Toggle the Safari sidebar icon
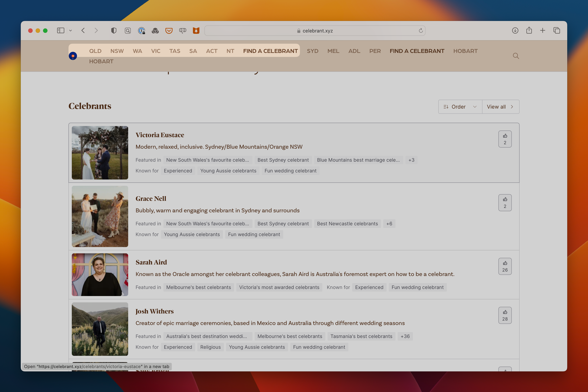This screenshot has height=392, width=588. (x=61, y=30)
